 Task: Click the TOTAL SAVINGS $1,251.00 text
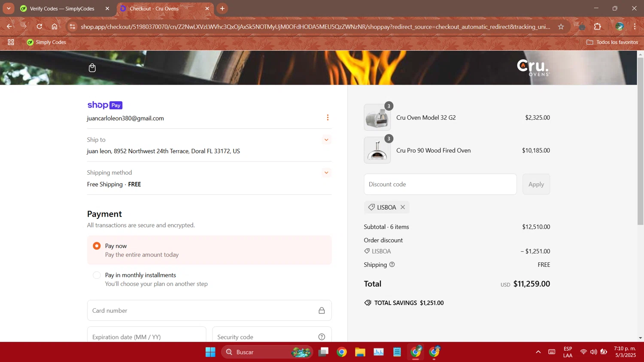click(409, 303)
